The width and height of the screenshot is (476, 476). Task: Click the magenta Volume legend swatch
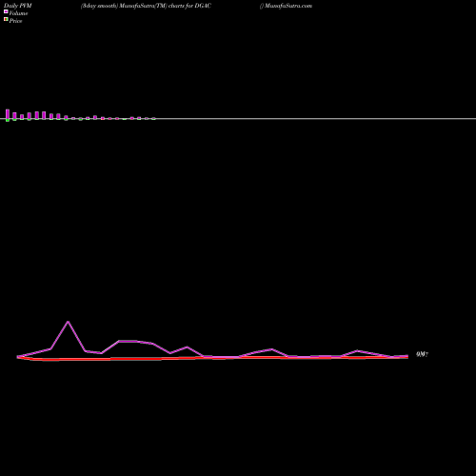pyautogui.click(x=6, y=11)
